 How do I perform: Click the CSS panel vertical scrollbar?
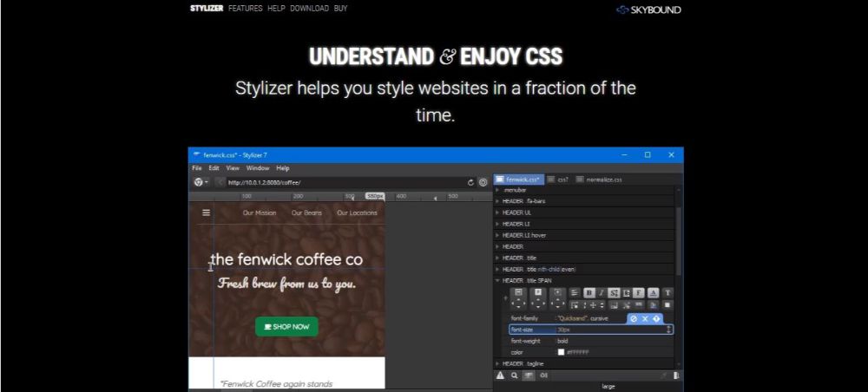click(x=678, y=240)
